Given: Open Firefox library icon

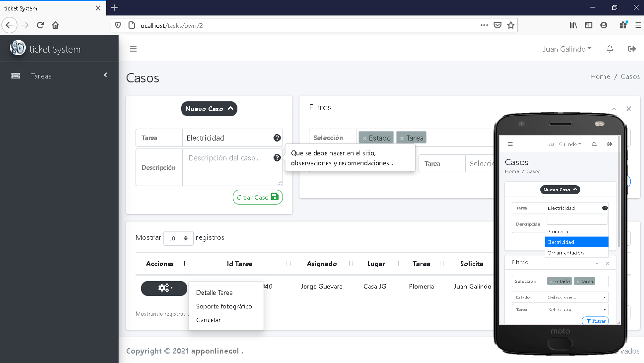Looking at the screenshot, I should (573, 25).
